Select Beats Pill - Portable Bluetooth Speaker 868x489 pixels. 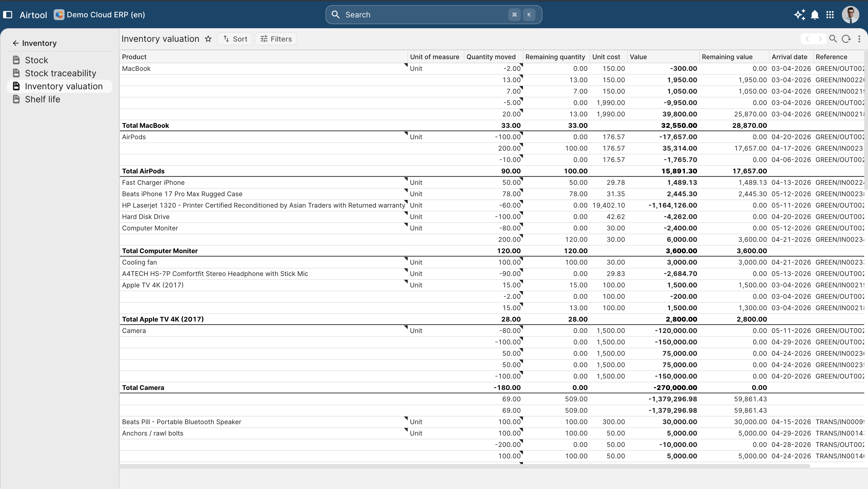(x=263, y=422)
